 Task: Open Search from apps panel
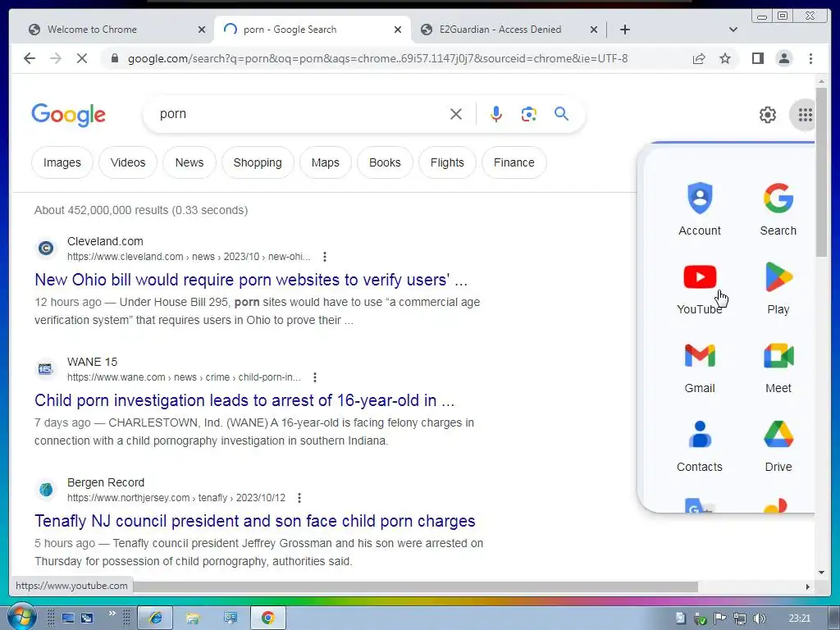click(x=778, y=209)
